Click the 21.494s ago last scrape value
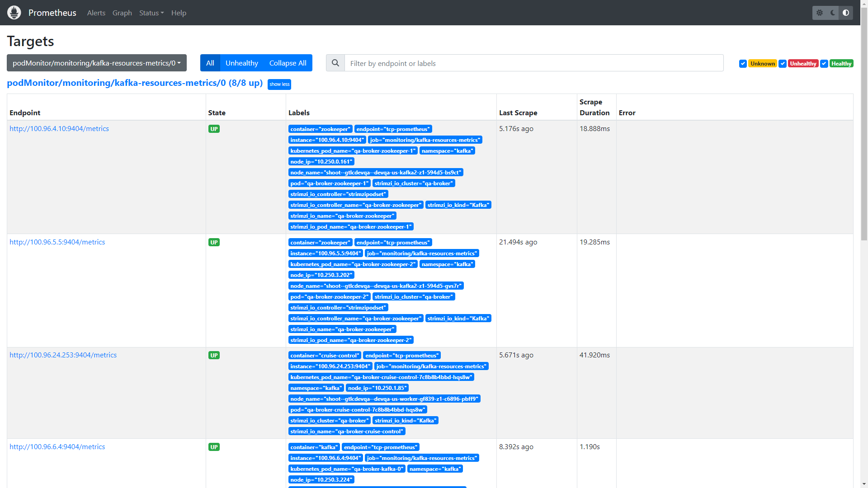Screen dimensions: 868x488 click(x=518, y=242)
